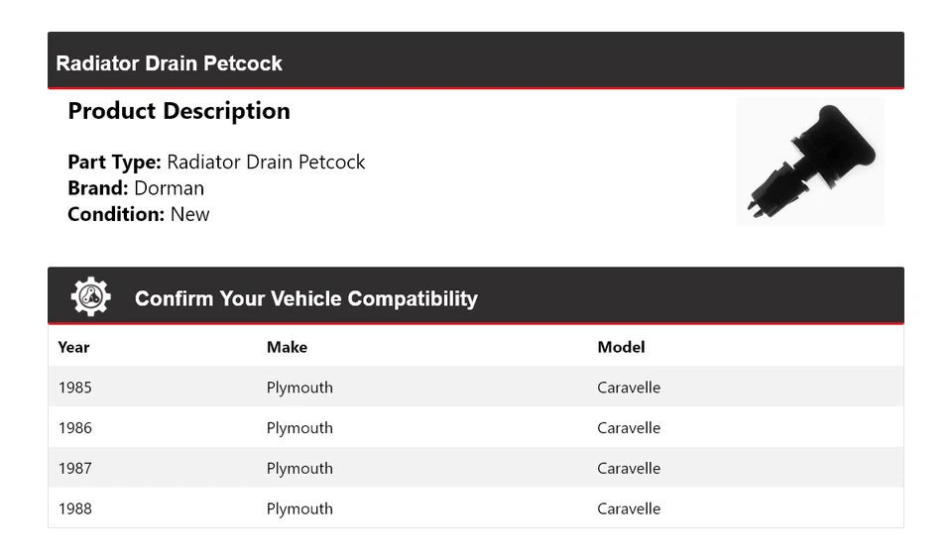The height and width of the screenshot is (560, 952).
Task: Select the 1985 year cell
Action: point(74,388)
